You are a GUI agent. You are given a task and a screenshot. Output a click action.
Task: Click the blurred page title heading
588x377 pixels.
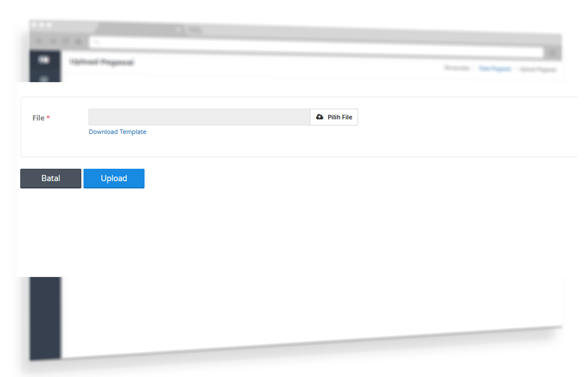(102, 62)
